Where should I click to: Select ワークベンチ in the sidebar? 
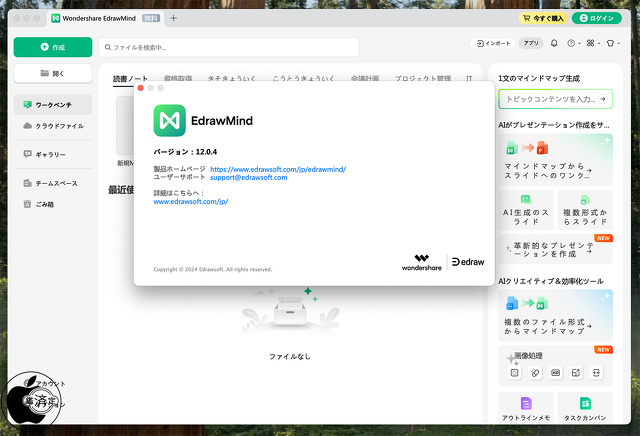coord(53,105)
